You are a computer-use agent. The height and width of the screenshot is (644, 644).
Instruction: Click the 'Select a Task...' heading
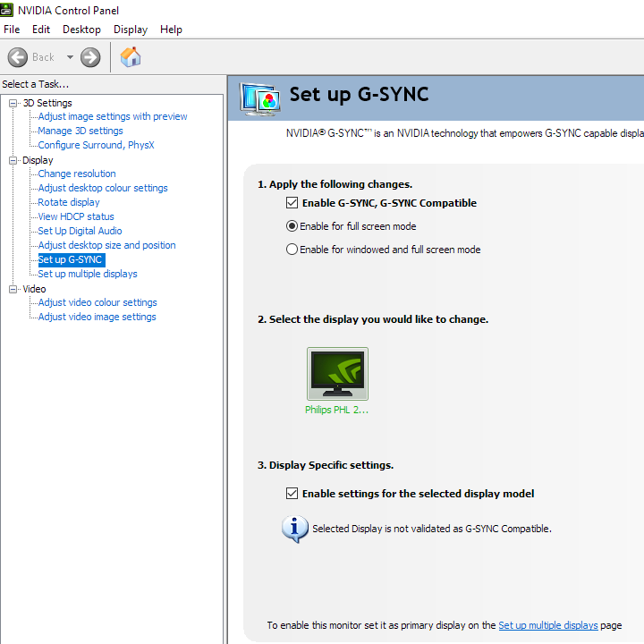coord(35,84)
